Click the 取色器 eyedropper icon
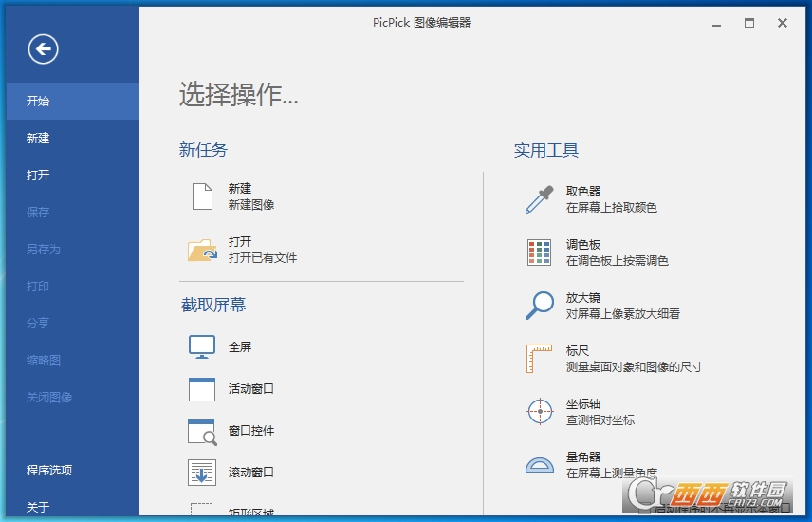Image resolution: width=812 pixels, height=522 pixels. (x=539, y=199)
